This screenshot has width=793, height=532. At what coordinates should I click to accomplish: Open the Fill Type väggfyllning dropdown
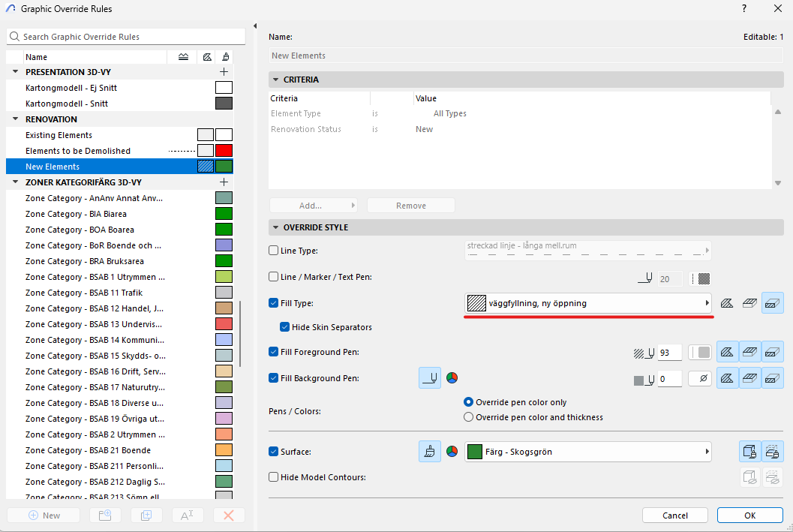(x=588, y=303)
